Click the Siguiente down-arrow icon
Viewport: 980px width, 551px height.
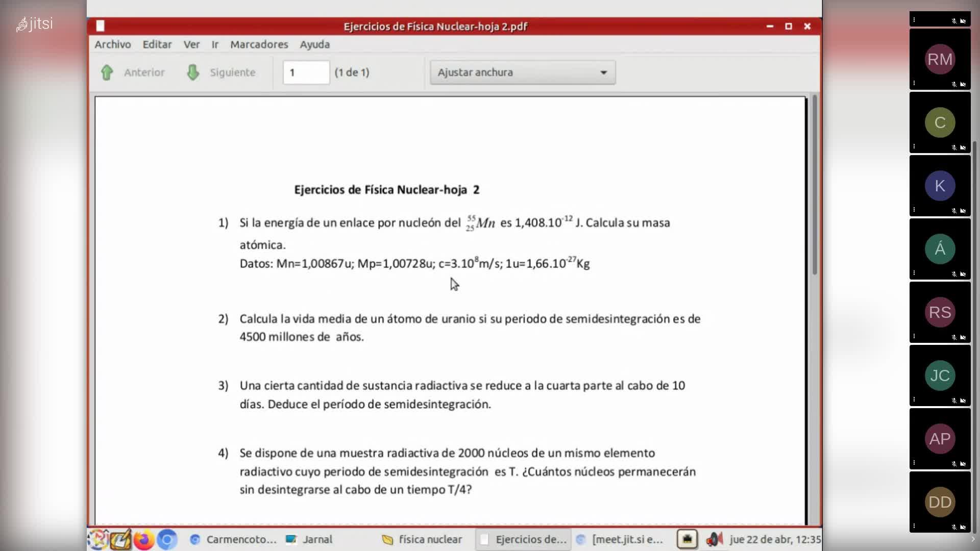(193, 72)
